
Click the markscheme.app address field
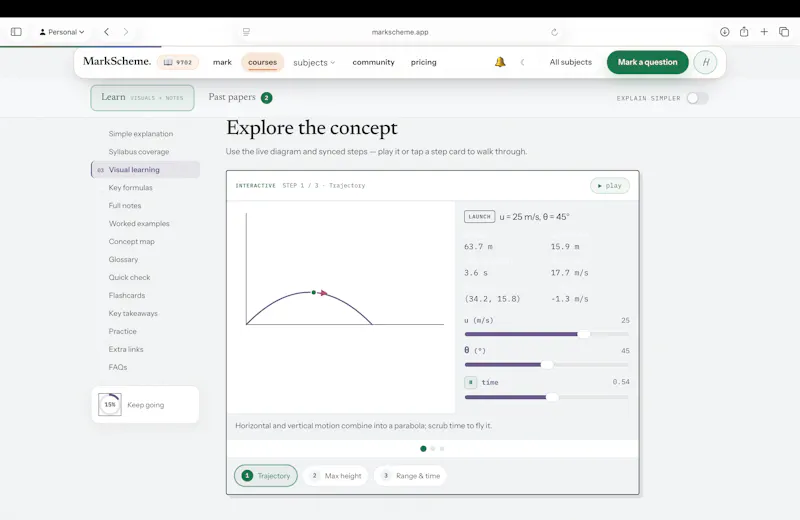(400, 32)
